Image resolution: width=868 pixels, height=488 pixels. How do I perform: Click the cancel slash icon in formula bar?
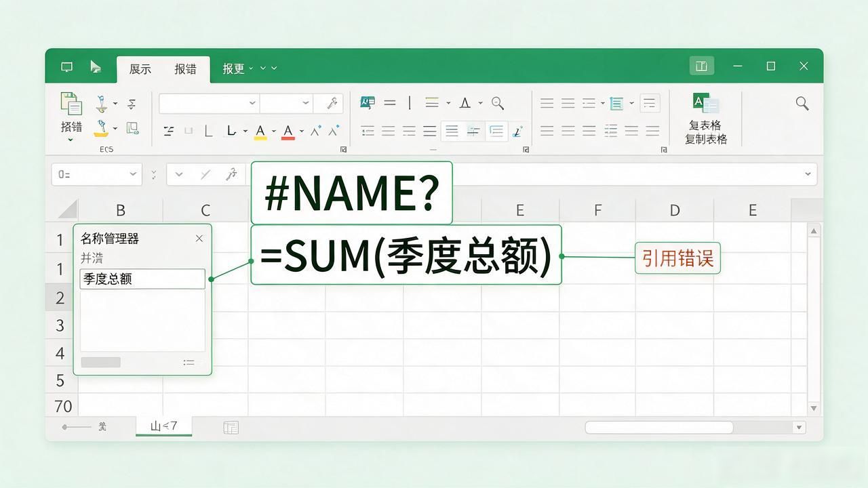coord(205,174)
